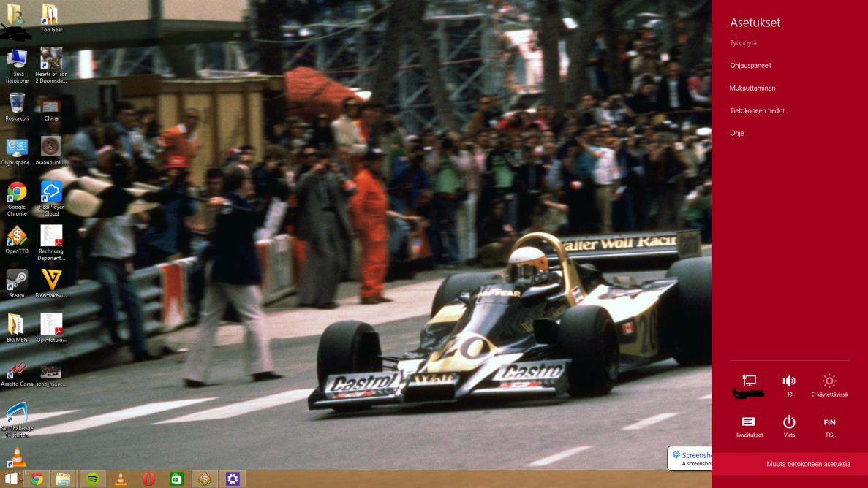Image resolution: width=868 pixels, height=488 pixels.
Task: Open the Opintotuki PDF file
Action: coord(51,328)
